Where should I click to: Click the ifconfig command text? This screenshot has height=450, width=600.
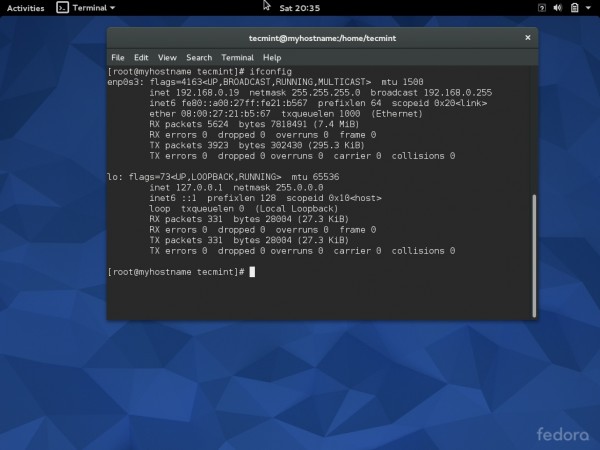point(271,72)
